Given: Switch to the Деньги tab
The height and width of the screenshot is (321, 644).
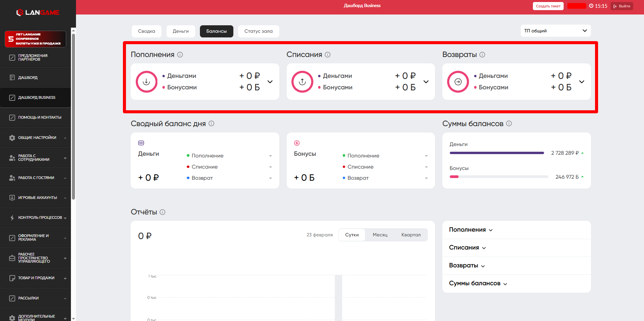Looking at the screenshot, I should (x=181, y=31).
